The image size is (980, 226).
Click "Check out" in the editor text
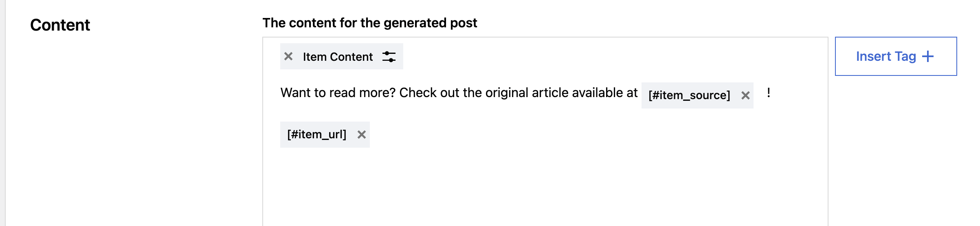click(x=428, y=93)
